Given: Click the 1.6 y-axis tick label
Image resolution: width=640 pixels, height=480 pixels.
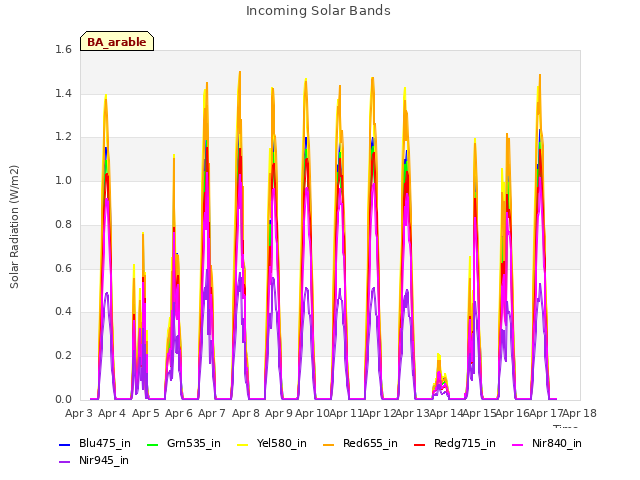Looking at the screenshot, I should [63, 49].
